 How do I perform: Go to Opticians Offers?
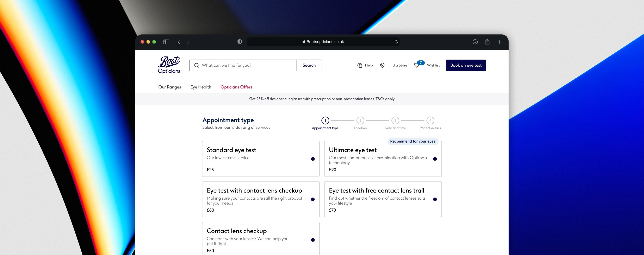[x=236, y=87]
